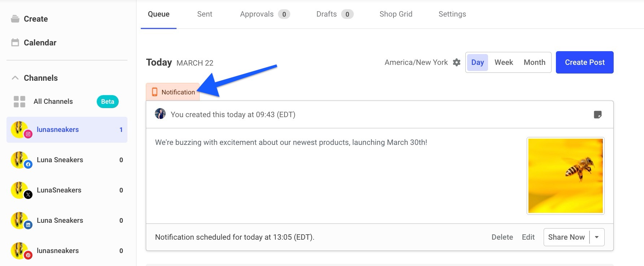Open the Share Now dropdown arrow

click(597, 237)
